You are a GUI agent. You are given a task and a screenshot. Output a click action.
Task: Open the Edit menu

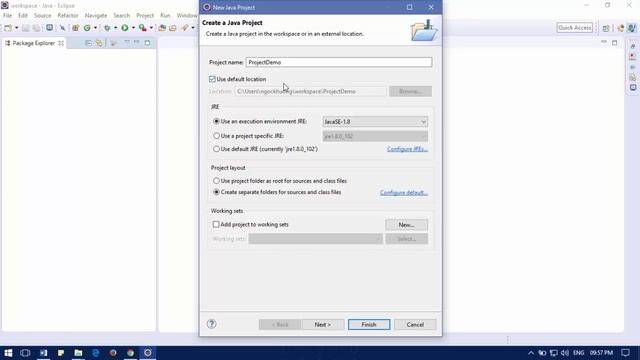(23, 16)
